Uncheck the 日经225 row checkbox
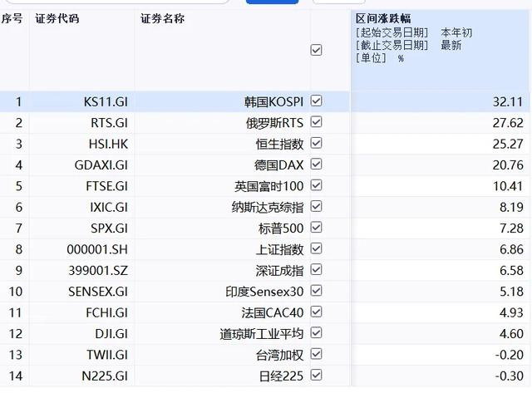 pos(316,376)
